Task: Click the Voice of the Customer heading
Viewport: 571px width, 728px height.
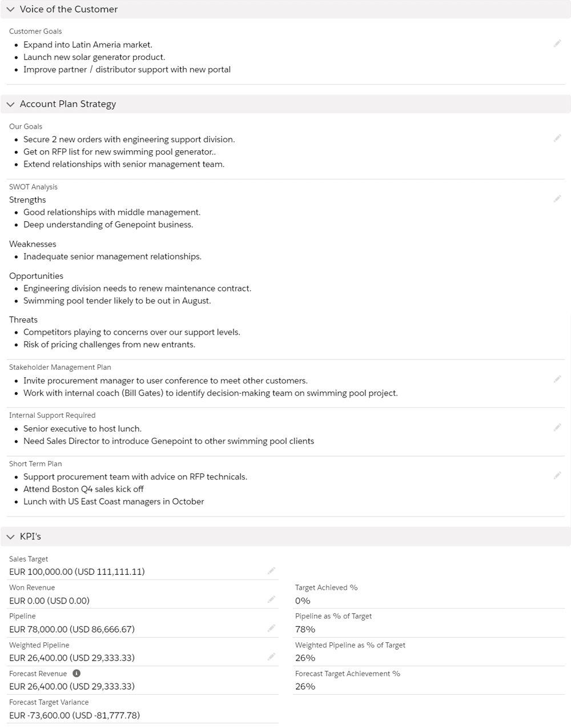Action: click(69, 10)
